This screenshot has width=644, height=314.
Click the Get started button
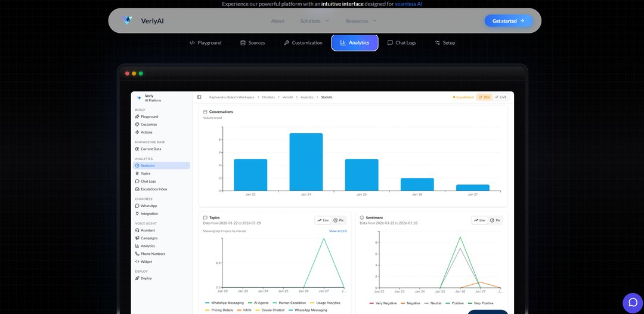pyautogui.click(x=508, y=21)
